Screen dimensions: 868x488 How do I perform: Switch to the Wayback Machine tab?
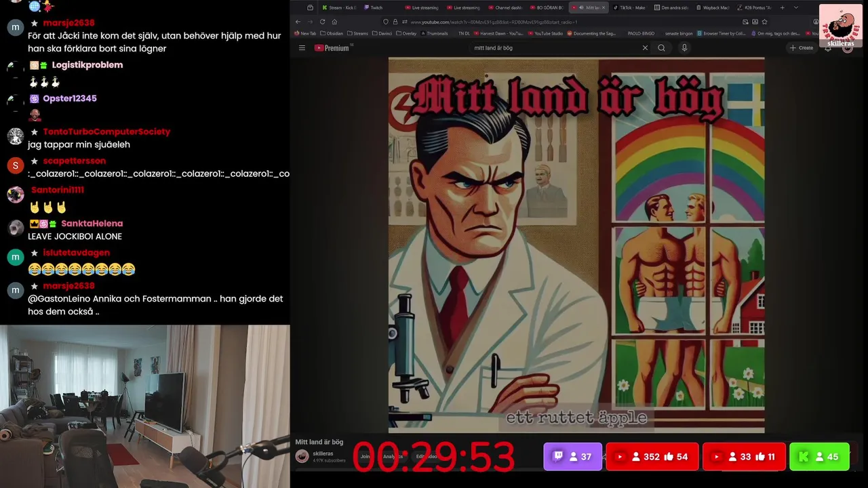(x=713, y=7)
